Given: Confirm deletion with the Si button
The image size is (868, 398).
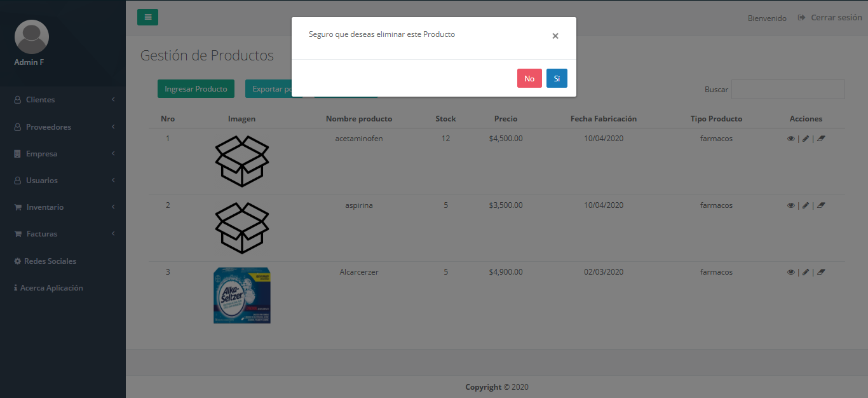Looking at the screenshot, I should [557, 79].
